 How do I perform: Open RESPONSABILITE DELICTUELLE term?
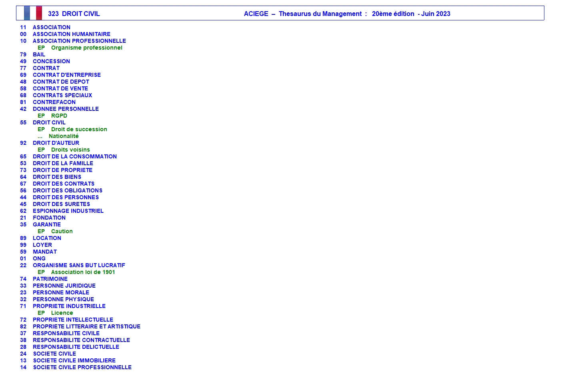[x=76, y=347]
